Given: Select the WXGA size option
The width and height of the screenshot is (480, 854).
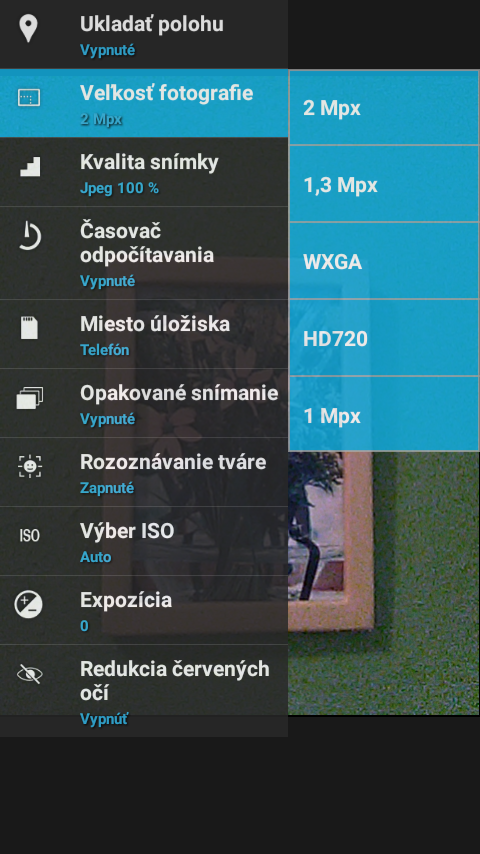Looking at the screenshot, I should (x=385, y=261).
